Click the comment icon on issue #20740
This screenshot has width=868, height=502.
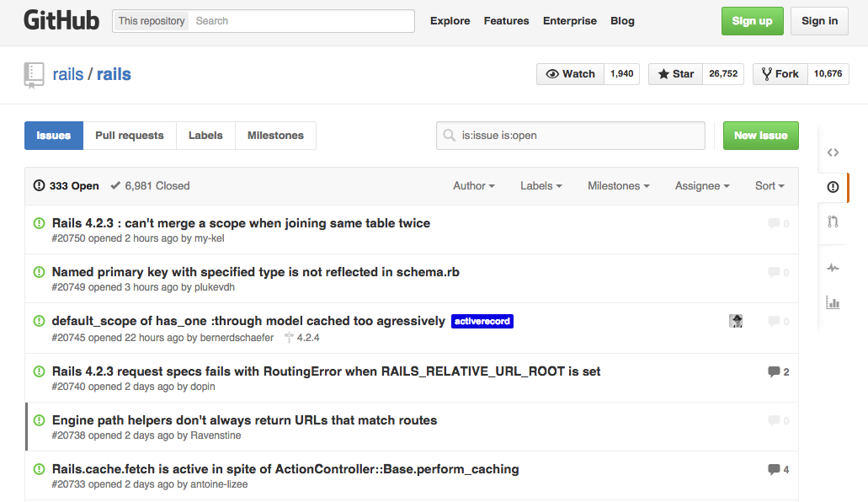tap(774, 371)
